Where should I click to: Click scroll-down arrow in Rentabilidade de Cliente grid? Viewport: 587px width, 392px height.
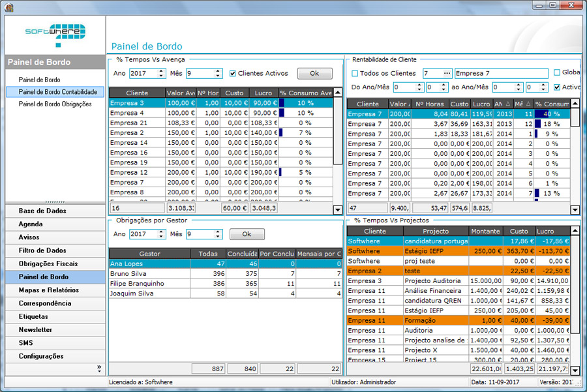click(x=575, y=209)
